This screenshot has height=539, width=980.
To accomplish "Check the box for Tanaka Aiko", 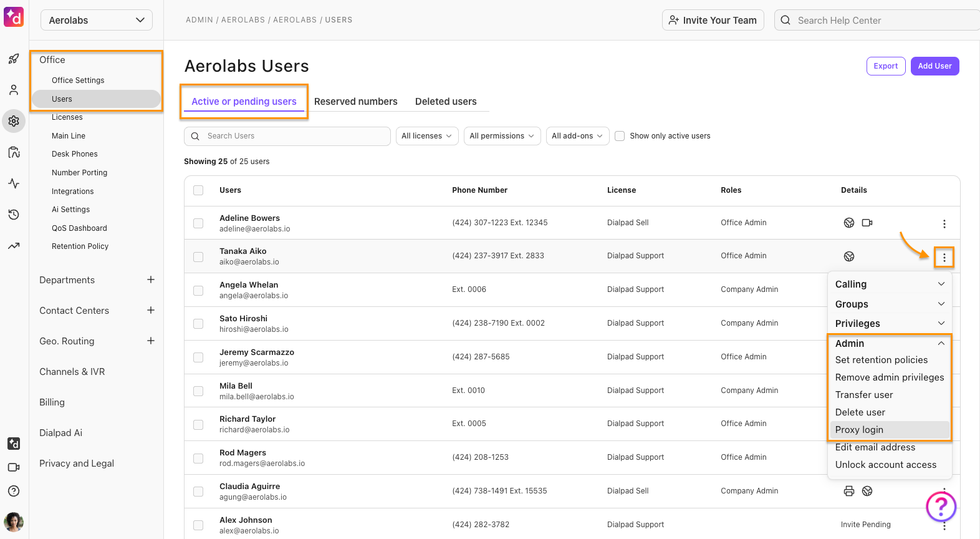I will click(198, 256).
